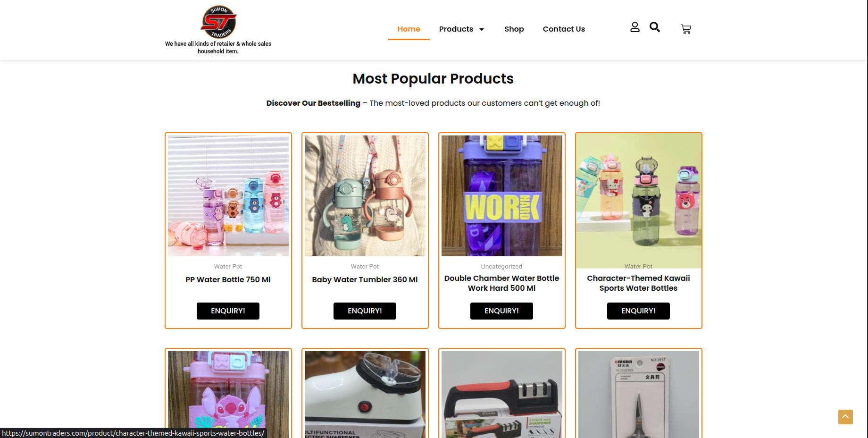Go to the Home menu item
The image size is (868, 438).
coord(409,29)
